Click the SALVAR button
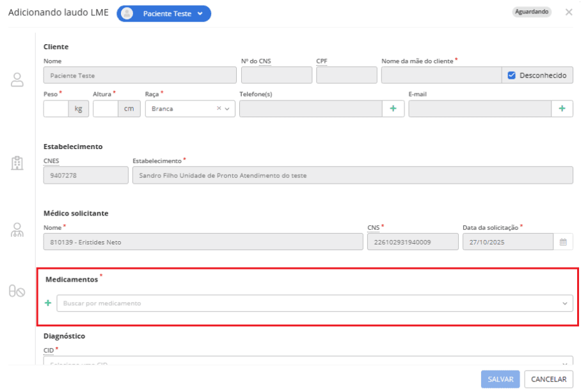The width and height of the screenshot is (588, 391). click(x=500, y=379)
